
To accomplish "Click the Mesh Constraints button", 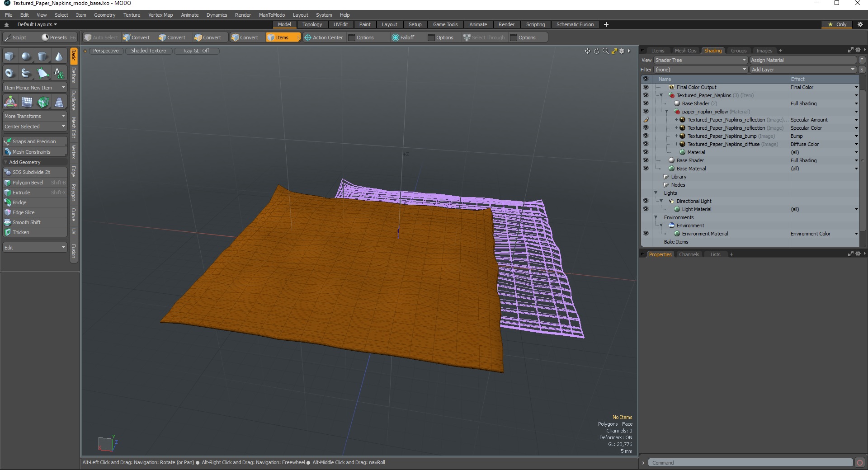I will tap(35, 152).
